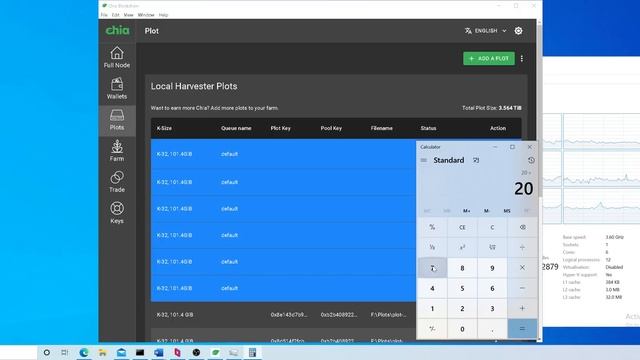This screenshot has height=360, width=640.
Task: Click the Calculator display showing 20
Action: (523, 189)
